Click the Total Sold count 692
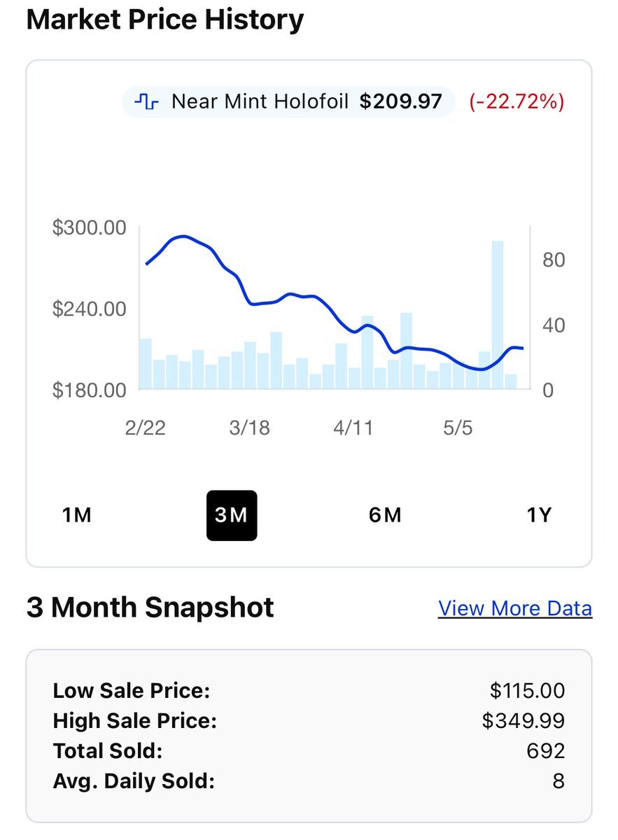 546,751
